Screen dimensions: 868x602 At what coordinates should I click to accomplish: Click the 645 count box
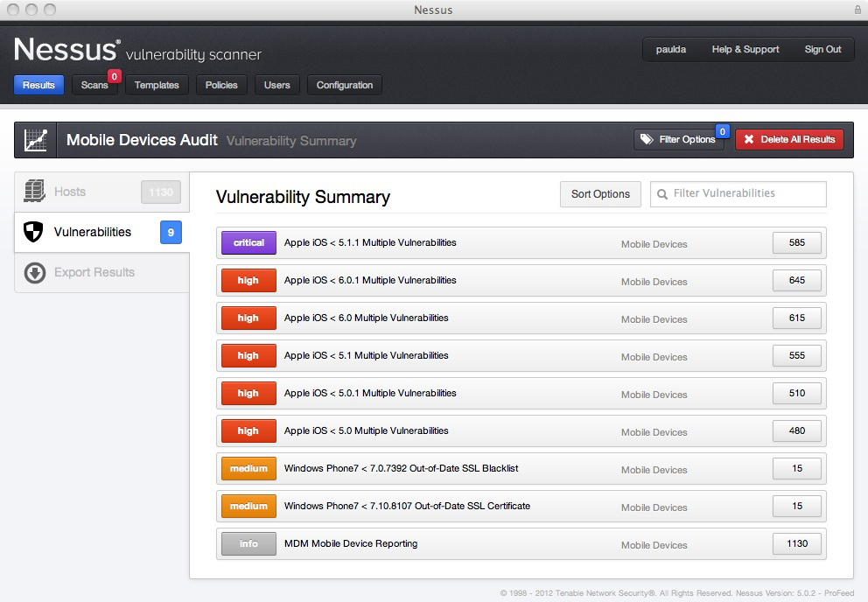click(796, 280)
